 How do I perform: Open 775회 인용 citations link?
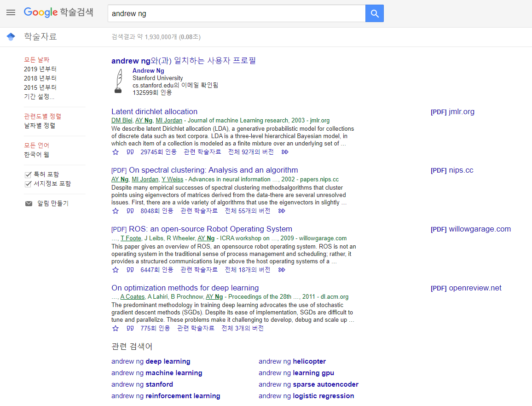click(155, 328)
